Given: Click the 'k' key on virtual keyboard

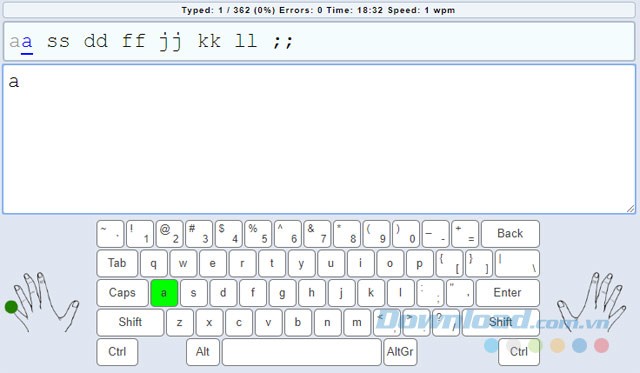Looking at the screenshot, I should point(371,293).
